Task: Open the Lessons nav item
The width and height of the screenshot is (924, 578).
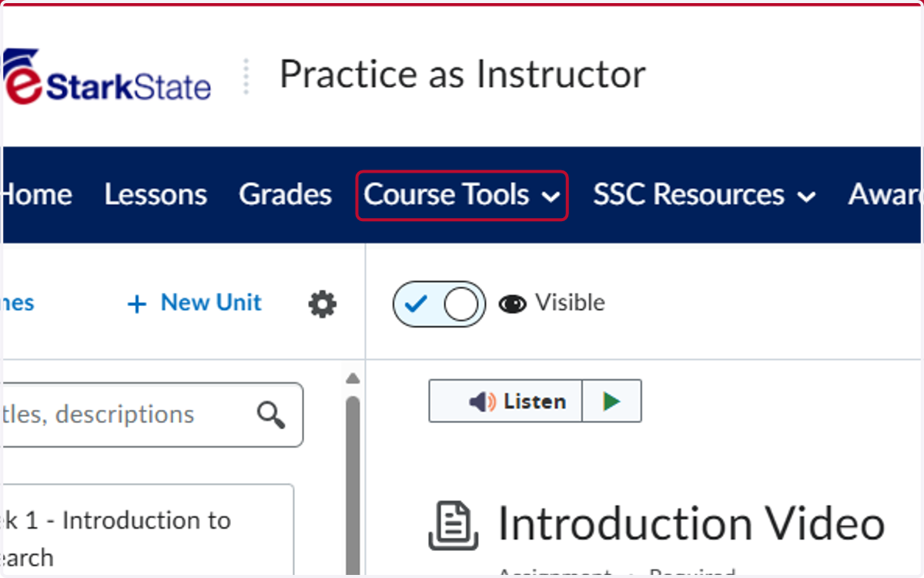Action: pyautogui.click(x=156, y=195)
